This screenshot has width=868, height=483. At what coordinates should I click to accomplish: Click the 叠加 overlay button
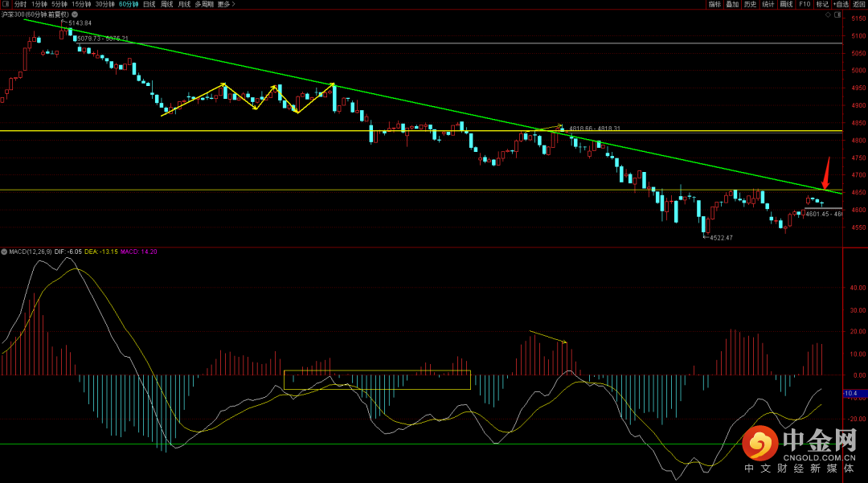pyautogui.click(x=732, y=4)
